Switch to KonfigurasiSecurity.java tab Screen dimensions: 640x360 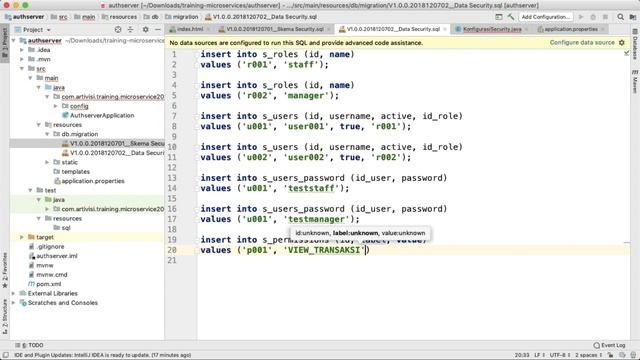[x=491, y=29]
